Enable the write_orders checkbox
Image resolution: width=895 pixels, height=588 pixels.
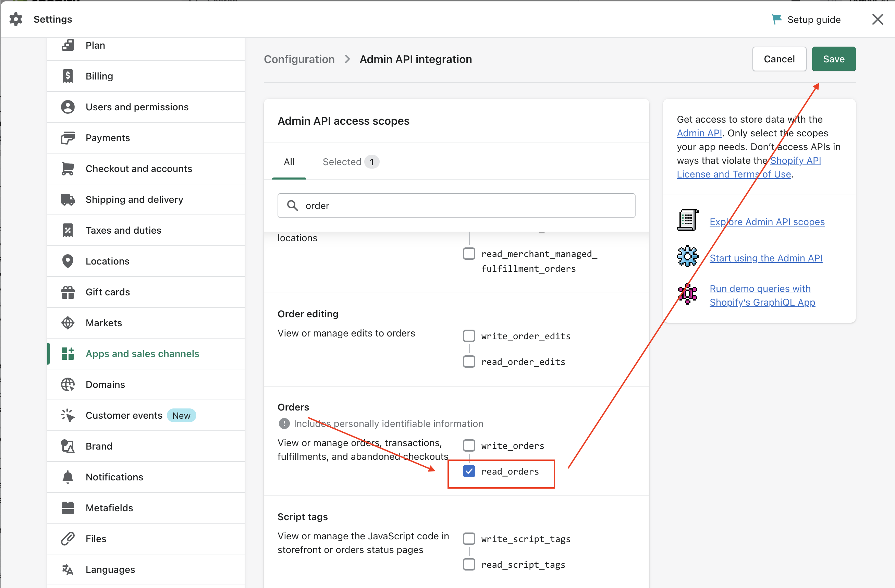[469, 445]
